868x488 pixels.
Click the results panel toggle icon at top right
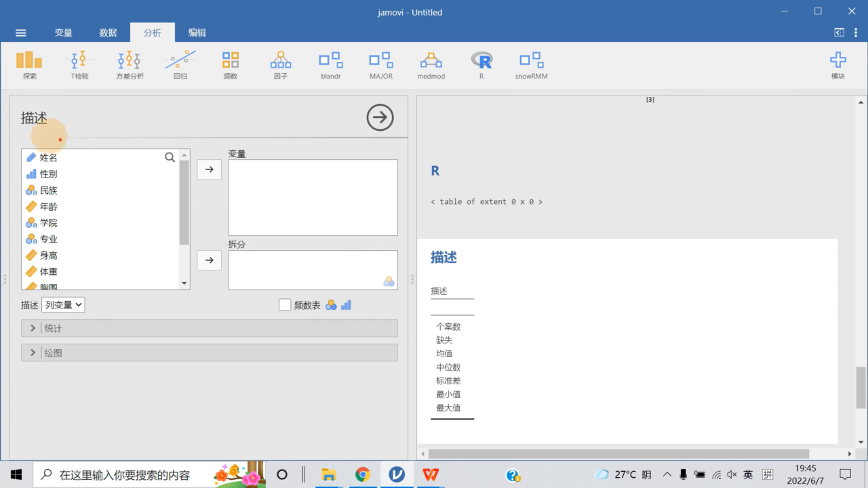[x=839, y=33]
